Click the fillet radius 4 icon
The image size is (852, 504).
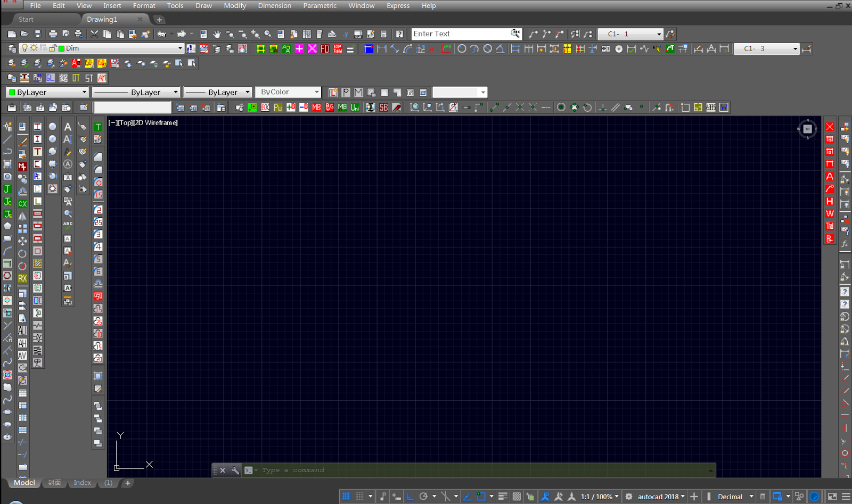(x=98, y=246)
